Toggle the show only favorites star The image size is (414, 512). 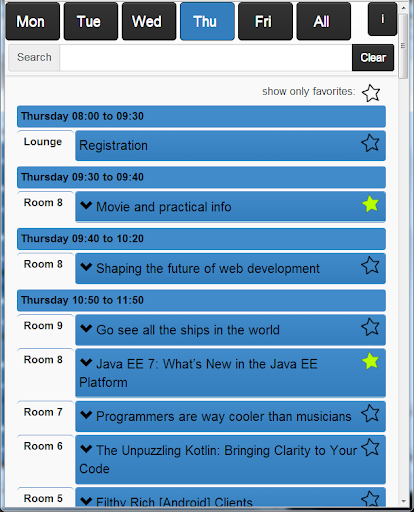[371, 93]
